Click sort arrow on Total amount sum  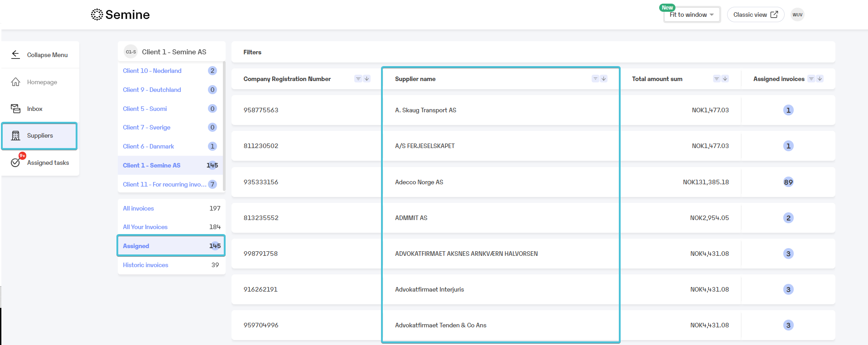725,79
